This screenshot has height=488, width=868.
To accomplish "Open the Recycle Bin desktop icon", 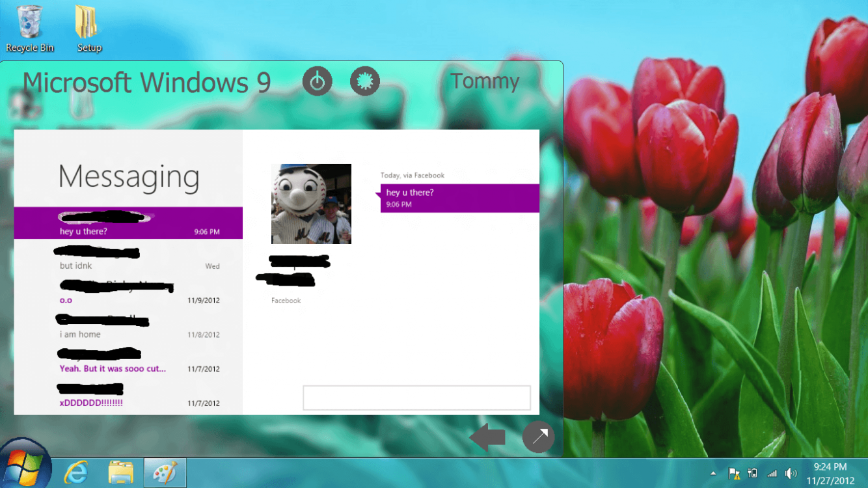I will click(30, 29).
